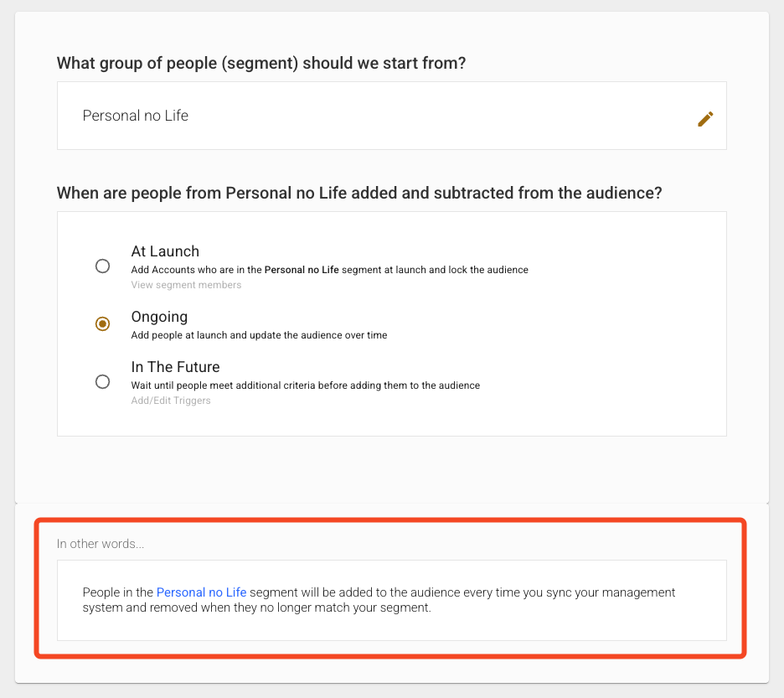Click the Personal no Life segment field text
The image size is (784, 698).
click(136, 116)
